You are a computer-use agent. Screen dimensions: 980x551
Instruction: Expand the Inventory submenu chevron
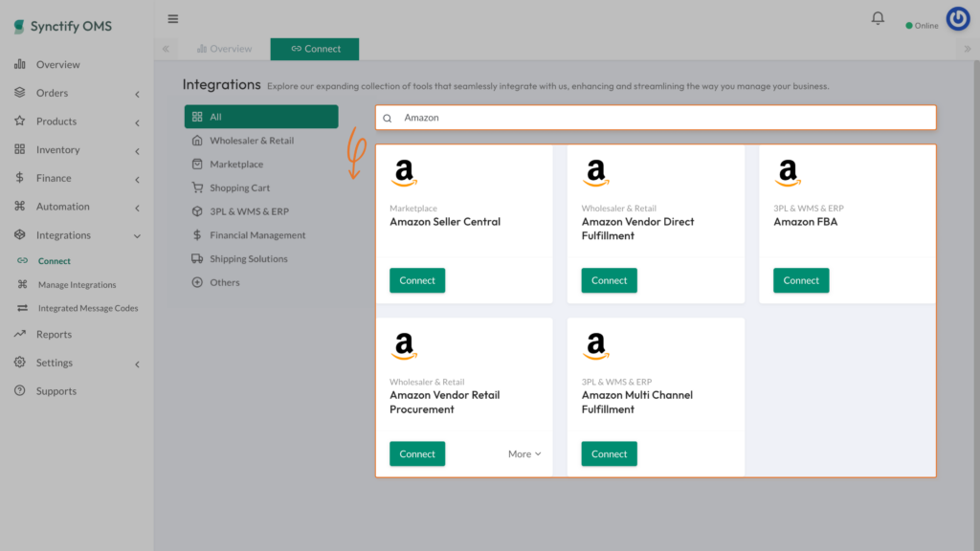(138, 151)
